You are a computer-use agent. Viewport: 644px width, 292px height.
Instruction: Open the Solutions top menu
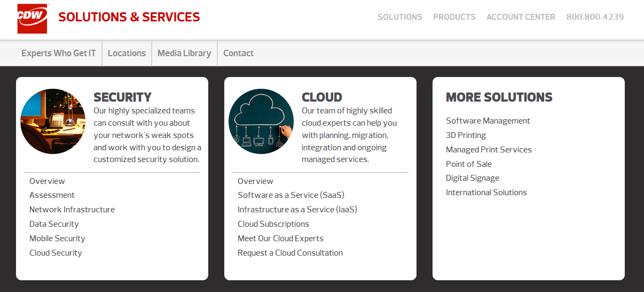(x=399, y=17)
